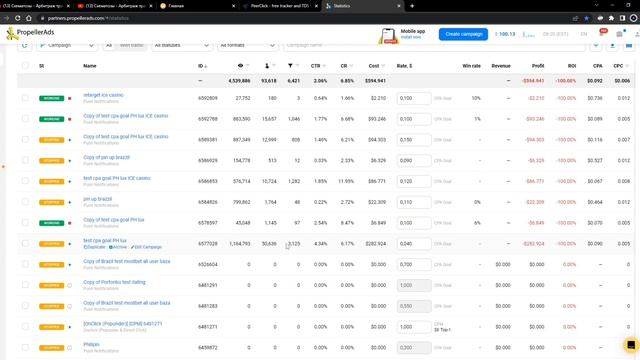Check the 'Copy of Portonko test dating' checkbox
The height and width of the screenshot is (360, 640).
point(25,285)
